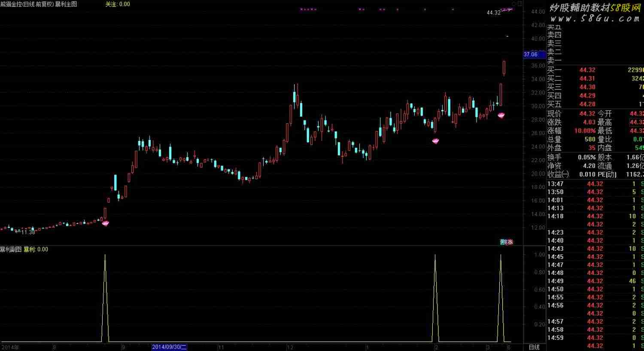Click the rightmost diamond signal near price 28
644x351 pixels.
tap(501, 115)
